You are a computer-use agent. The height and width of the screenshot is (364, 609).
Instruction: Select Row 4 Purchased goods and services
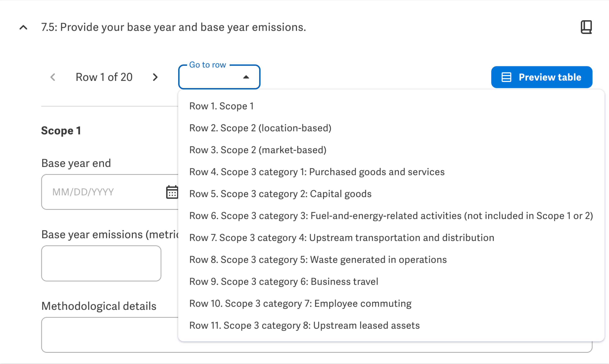pyautogui.click(x=391, y=172)
